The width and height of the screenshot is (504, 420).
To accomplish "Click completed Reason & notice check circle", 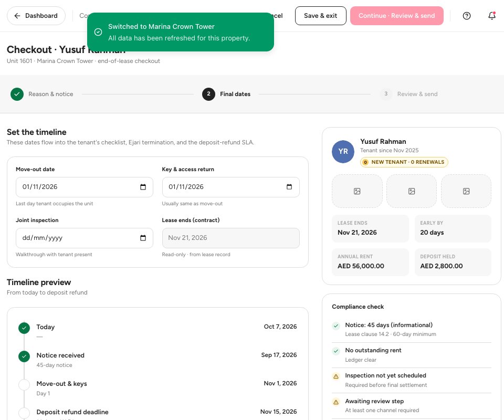I will 17,94.
